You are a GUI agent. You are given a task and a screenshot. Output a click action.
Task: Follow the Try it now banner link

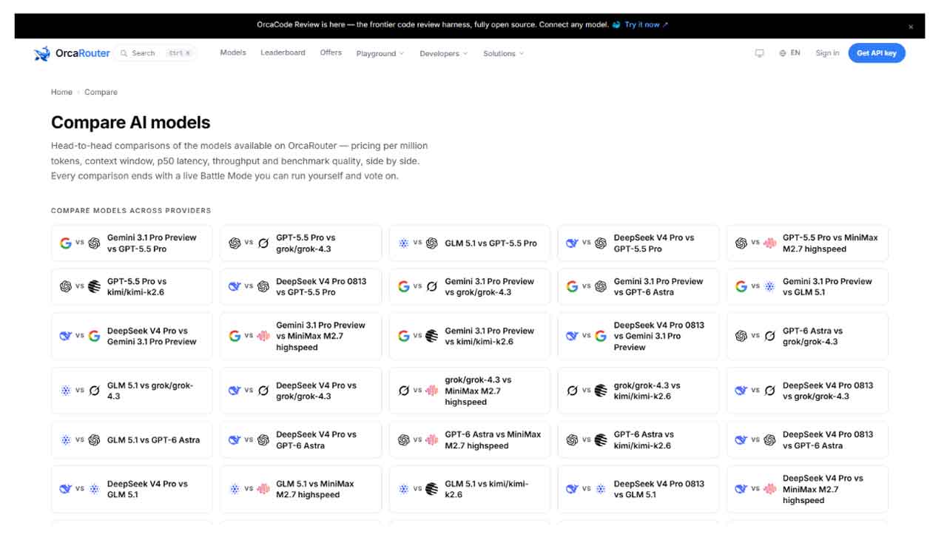click(646, 24)
